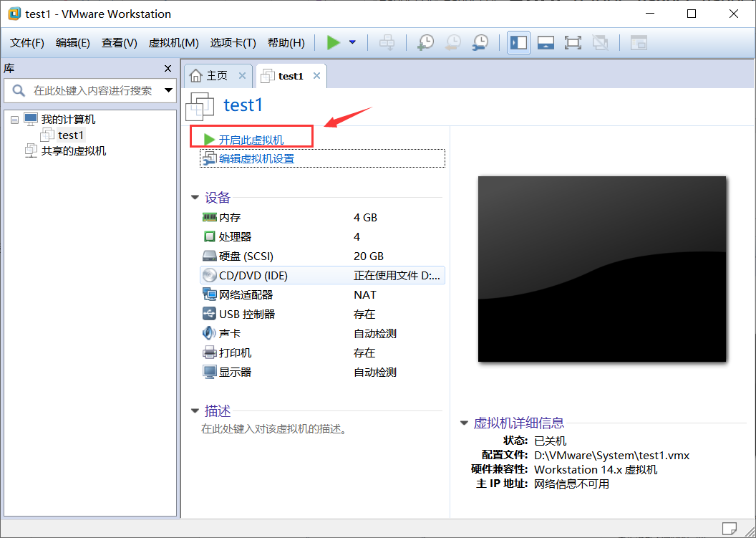The width and height of the screenshot is (756, 538).
Task: Collapse the 设备 section
Action: tap(195, 197)
